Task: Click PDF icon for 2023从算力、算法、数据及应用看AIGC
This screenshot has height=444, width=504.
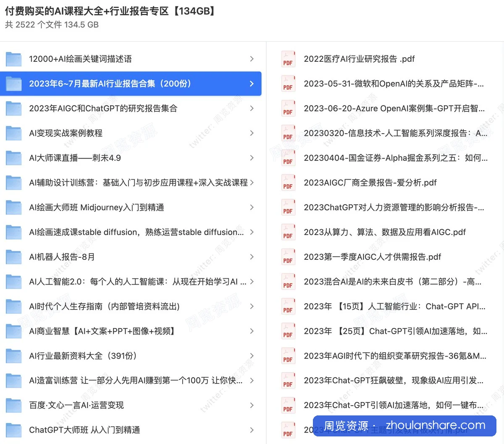Action: point(288,233)
